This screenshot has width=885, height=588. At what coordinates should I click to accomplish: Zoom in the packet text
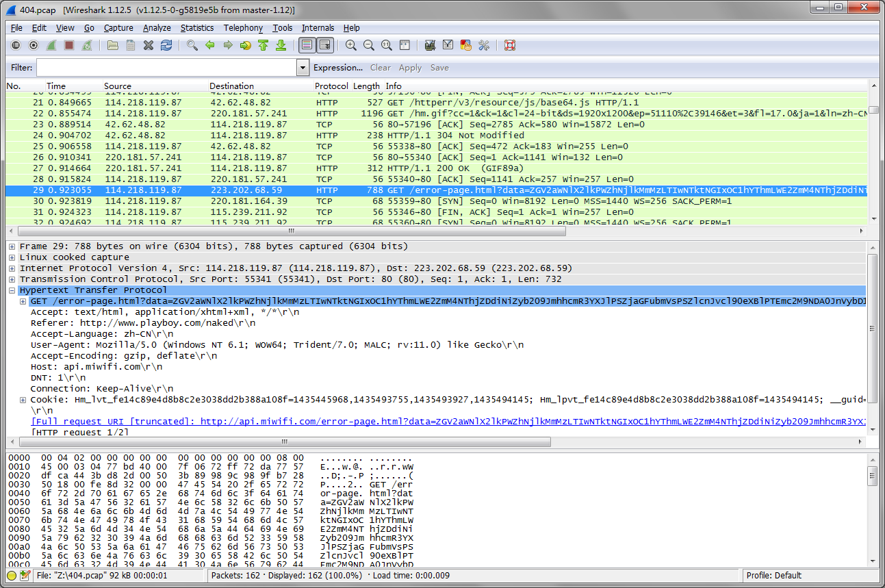[x=351, y=45]
